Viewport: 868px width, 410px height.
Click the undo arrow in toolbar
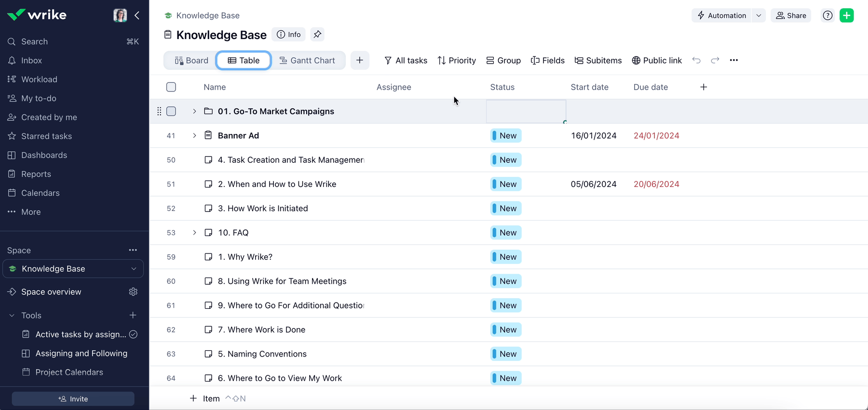696,60
